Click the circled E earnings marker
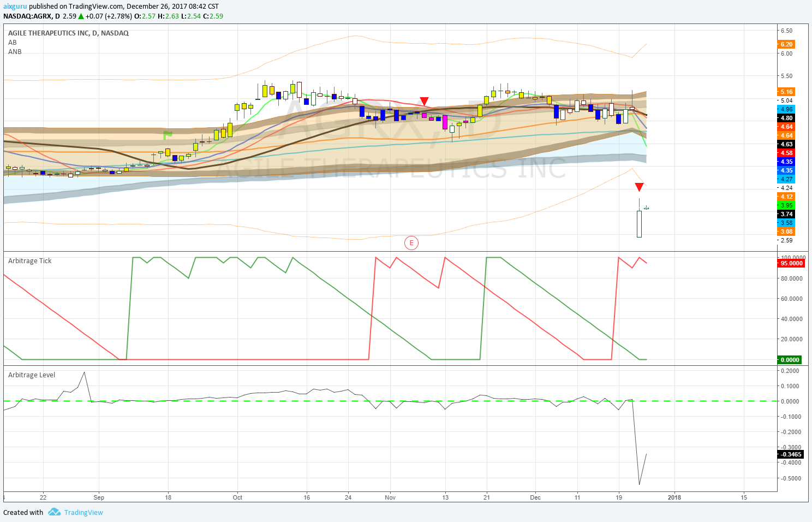The width and height of the screenshot is (812, 522). click(411, 243)
